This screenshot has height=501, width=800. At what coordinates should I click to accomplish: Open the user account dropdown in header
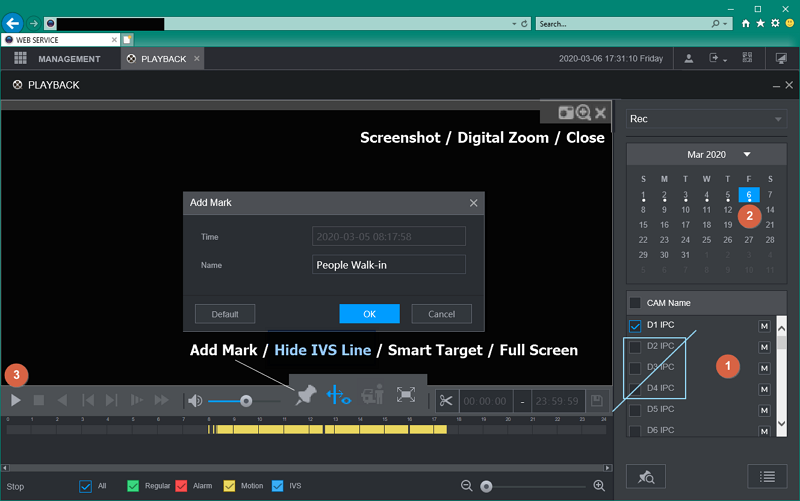click(x=689, y=59)
